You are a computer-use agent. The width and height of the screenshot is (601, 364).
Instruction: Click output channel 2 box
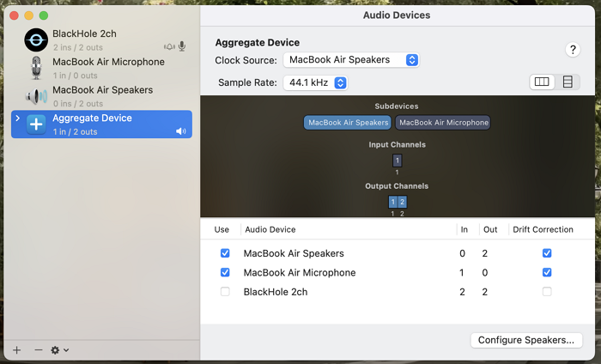(402, 202)
